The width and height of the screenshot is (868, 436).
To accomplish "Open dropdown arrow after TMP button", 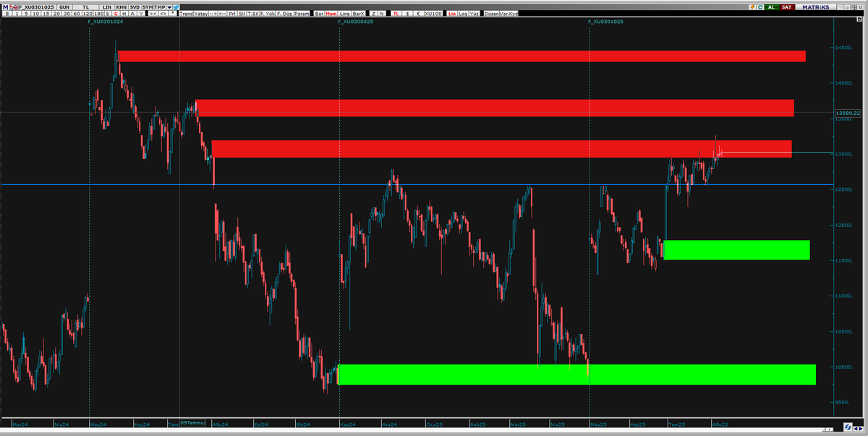I will 169,7.
